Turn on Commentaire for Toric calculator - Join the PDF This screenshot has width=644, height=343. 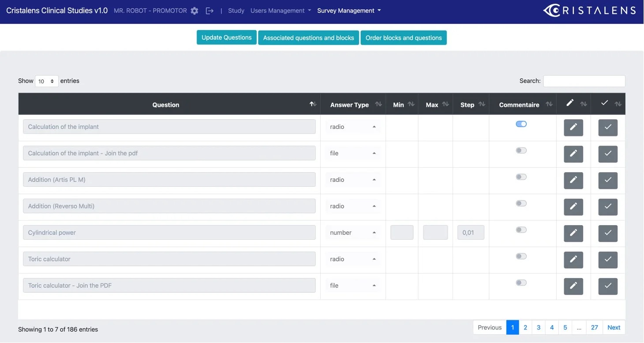521,283
